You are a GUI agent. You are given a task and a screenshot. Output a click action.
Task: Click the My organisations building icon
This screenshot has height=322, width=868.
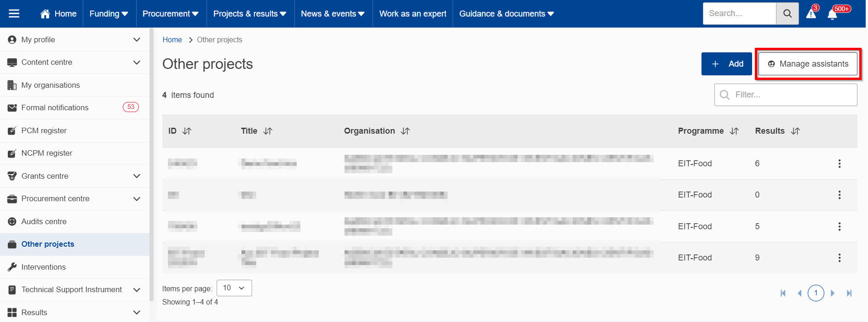point(12,85)
